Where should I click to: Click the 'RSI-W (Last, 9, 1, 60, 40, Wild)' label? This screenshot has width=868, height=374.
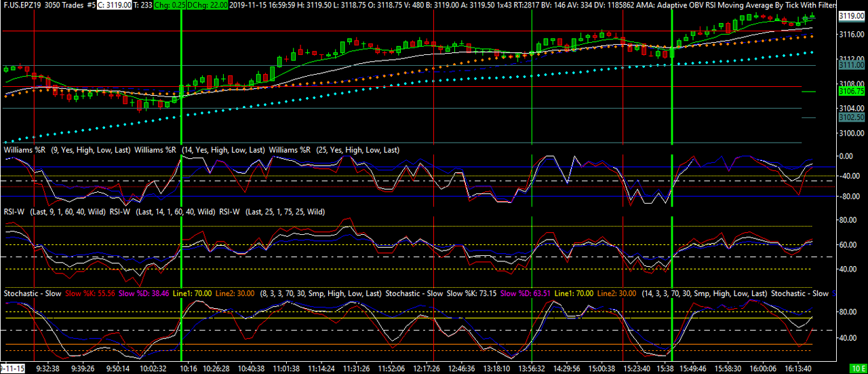pos(54,212)
